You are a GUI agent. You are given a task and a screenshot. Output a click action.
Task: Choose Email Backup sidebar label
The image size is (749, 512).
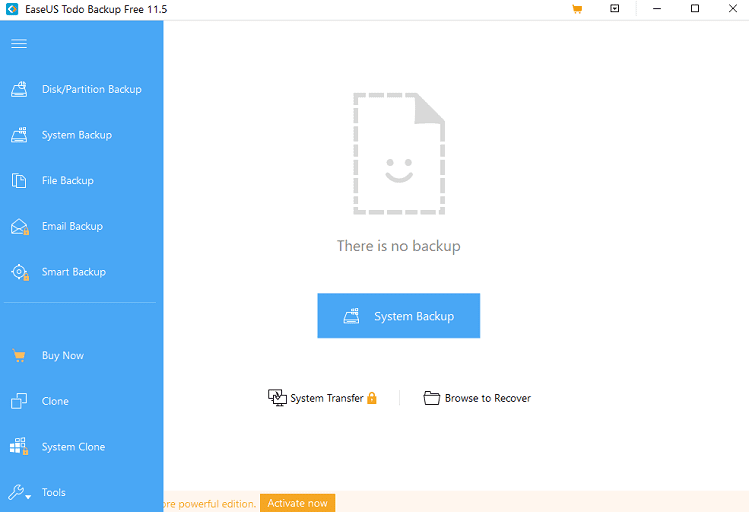[72, 226]
